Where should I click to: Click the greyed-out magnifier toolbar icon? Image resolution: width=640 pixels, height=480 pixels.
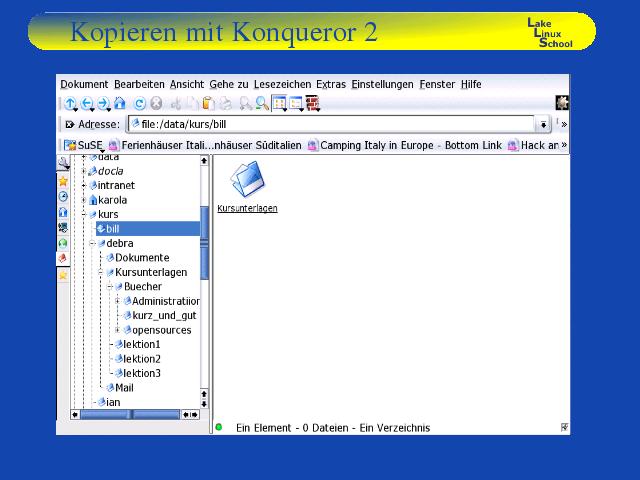(245, 104)
